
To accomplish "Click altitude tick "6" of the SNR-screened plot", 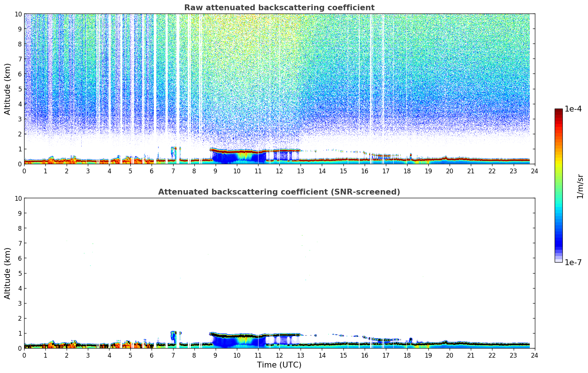I will [x=20, y=258].
